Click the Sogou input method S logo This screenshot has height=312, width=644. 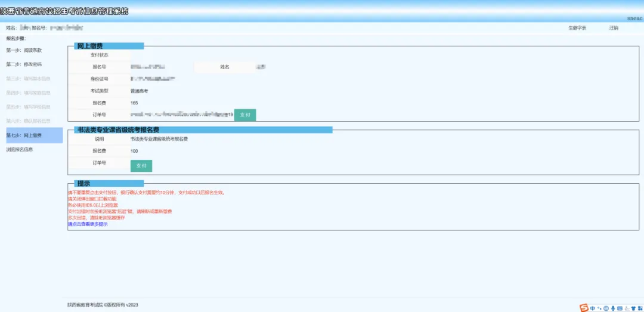[584, 308]
